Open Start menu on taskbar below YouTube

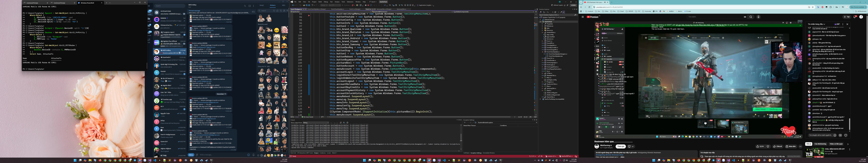point(654,160)
